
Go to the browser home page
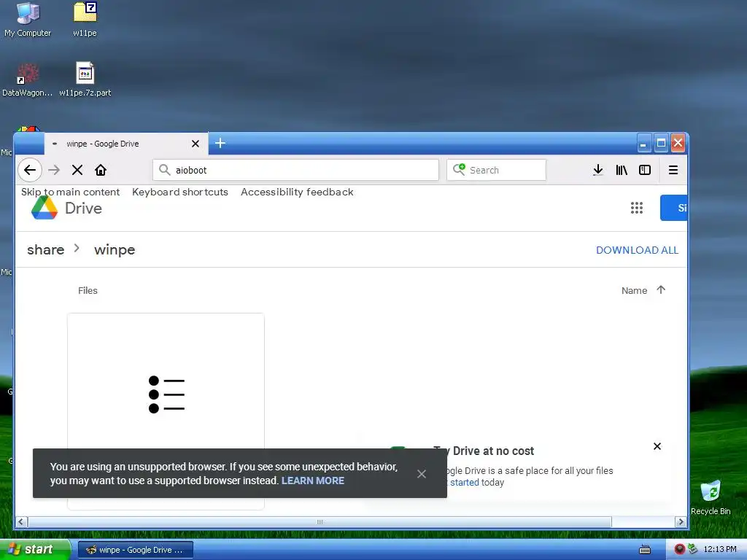click(x=101, y=170)
